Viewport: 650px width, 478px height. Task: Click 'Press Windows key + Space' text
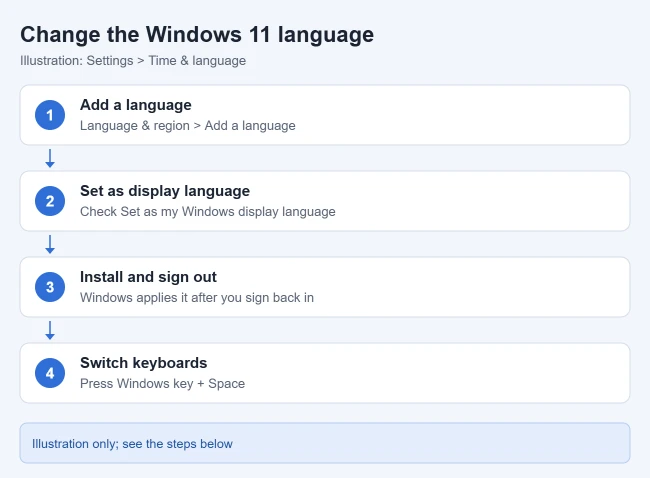pos(162,383)
